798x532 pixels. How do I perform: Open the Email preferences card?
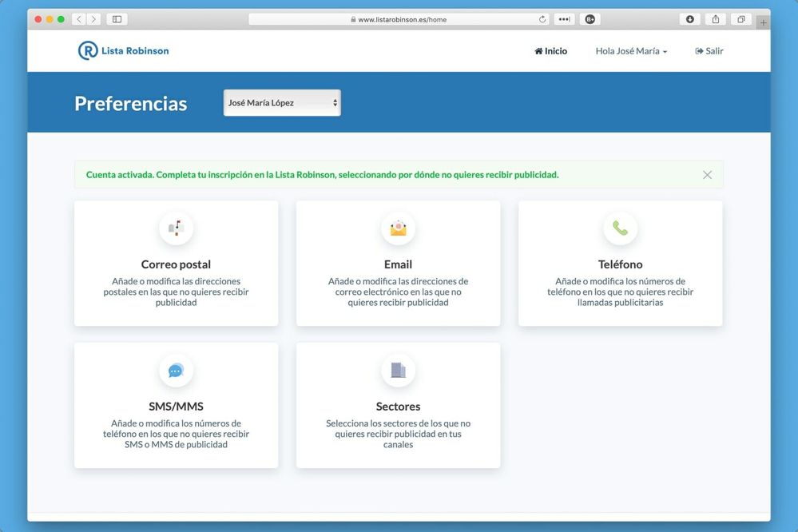(x=398, y=264)
